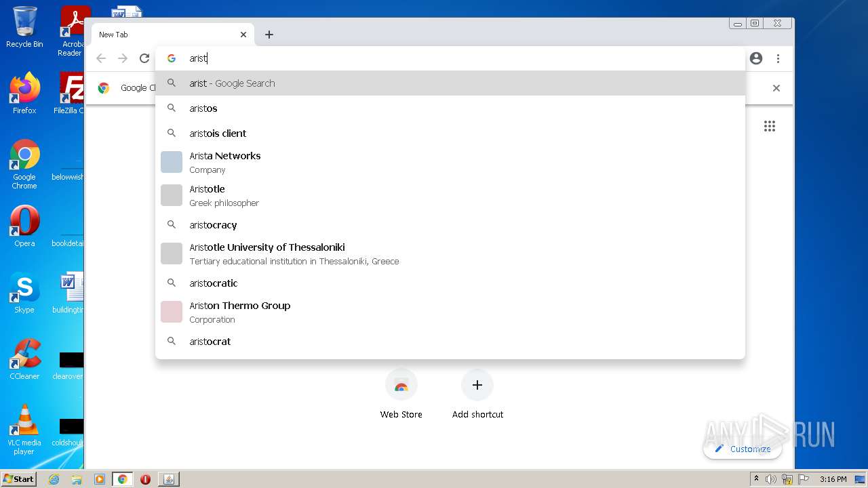Reload the page with refresh icon
The width and height of the screenshot is (868, 488).
(144, 58)
